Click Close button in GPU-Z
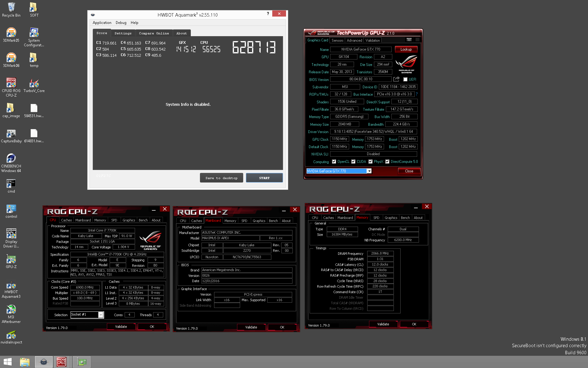The image size is (588, 368). (x=409, y=171)
